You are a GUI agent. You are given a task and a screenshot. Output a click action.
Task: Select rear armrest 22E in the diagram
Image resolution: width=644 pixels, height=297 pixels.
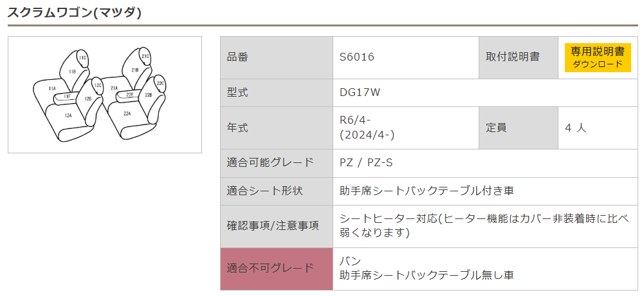tap(129, 95)
